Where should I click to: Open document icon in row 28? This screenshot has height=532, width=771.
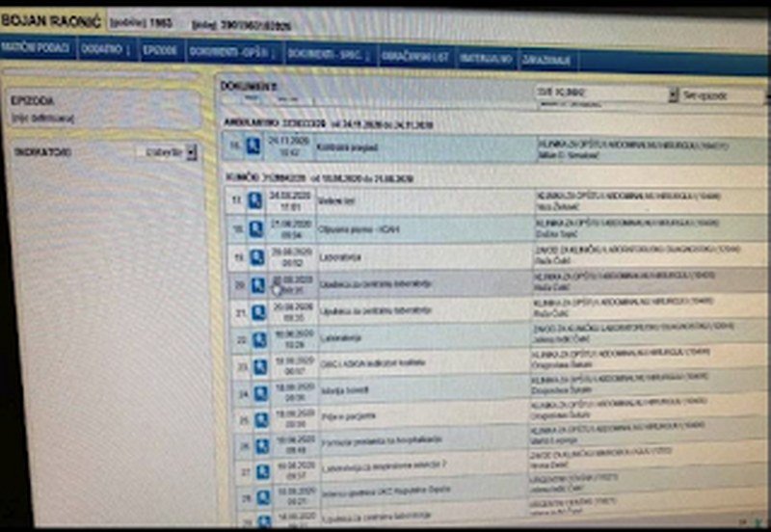pyautogui.click(x=260, y=498)
